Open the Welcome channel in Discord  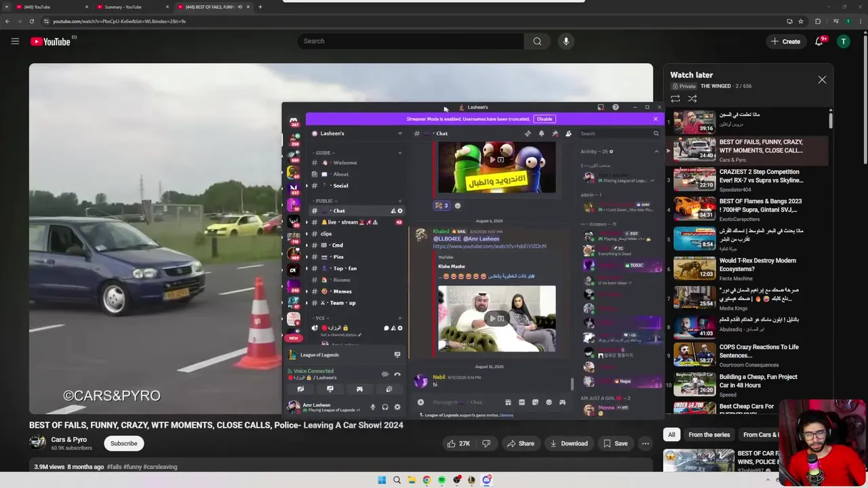click(x=356, y=163)
